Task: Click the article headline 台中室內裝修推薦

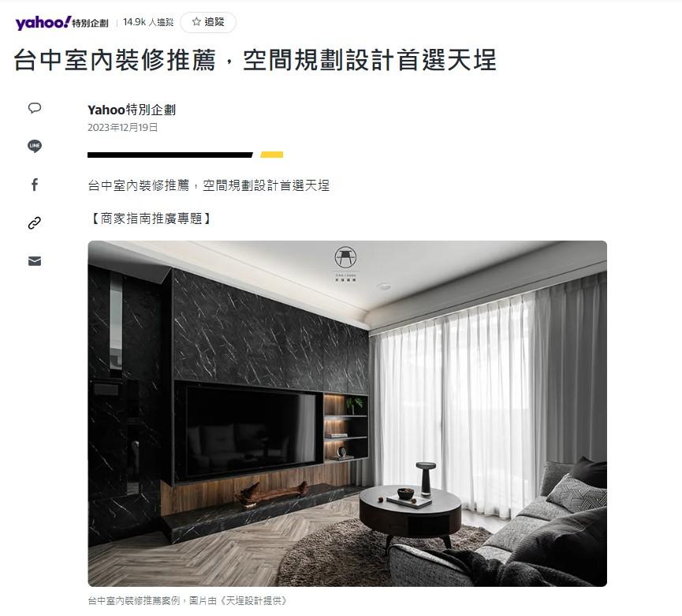Action: 115,60
